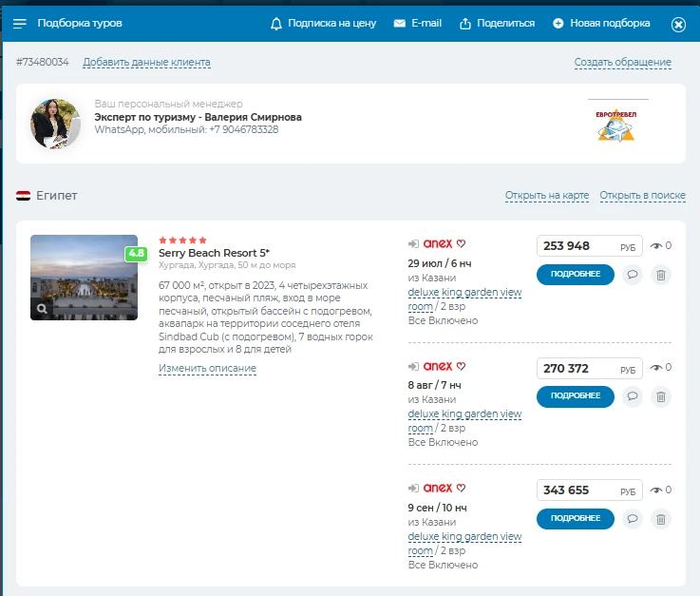Click the Egypt flag icon

(23, 196)
